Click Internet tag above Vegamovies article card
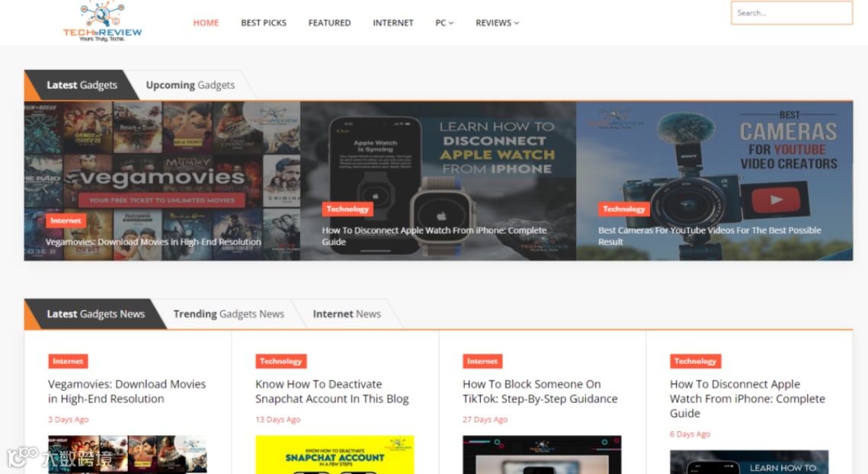The height and width of the screenshot is (474, 868). (x=68, y=361)
